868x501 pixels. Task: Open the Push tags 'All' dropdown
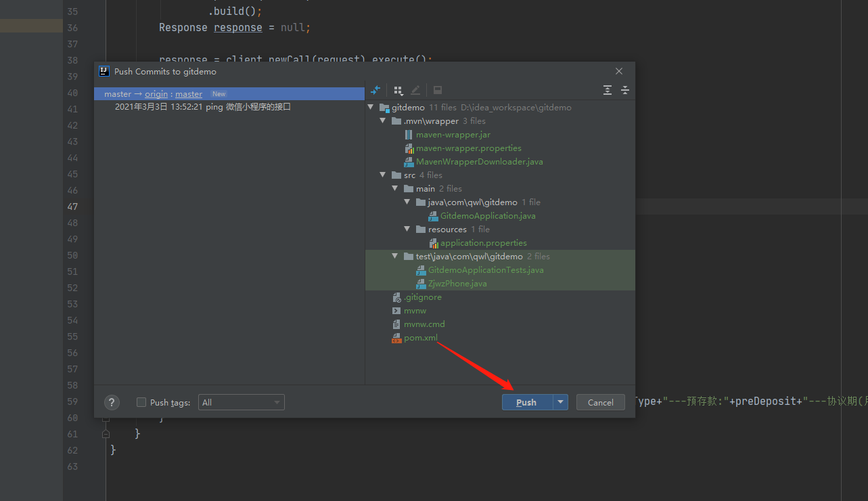coord(242,402)
